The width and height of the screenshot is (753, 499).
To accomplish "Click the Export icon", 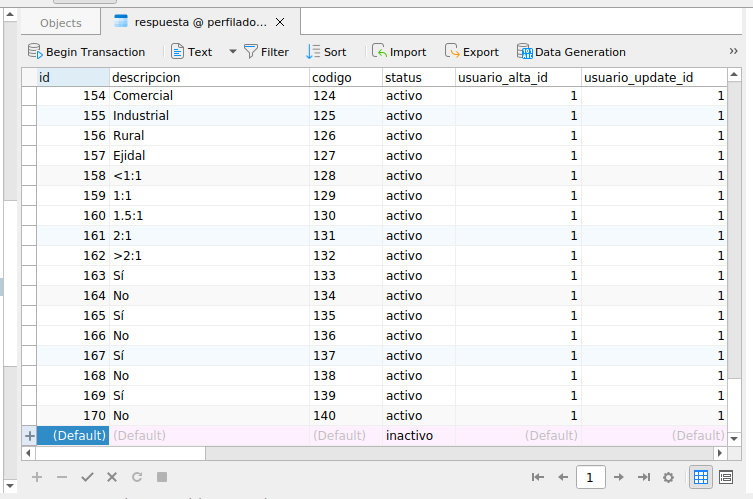I will (x=471, y=52).
